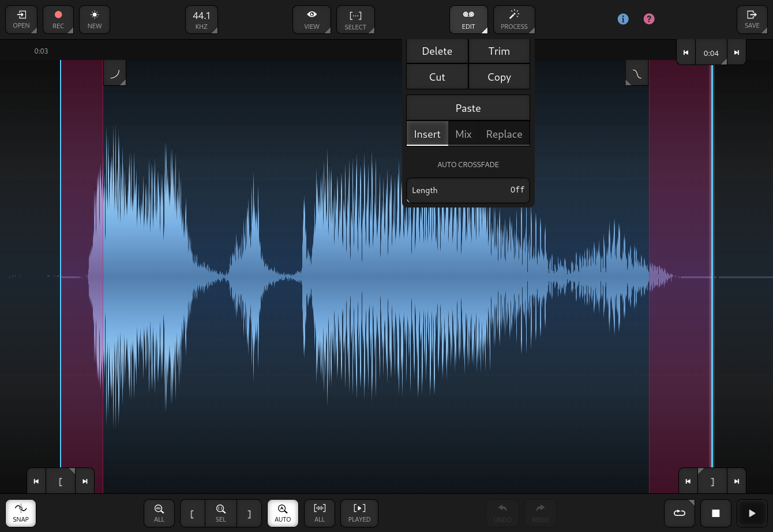Image resolution: width=773 pixels, height=532 pixels.
Task: Open the fade-out curve shape button
Action: point(637,73)
